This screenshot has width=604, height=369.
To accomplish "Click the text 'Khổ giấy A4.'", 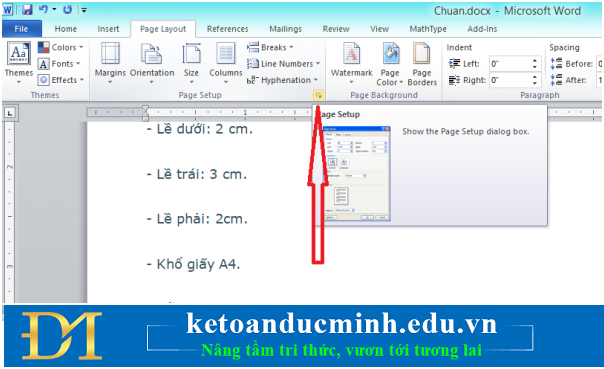I will pyautogui.click(x=193, y=264).
